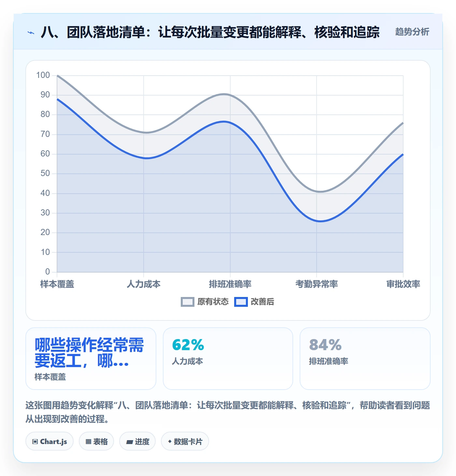The width and height of the screenshot is (456, 476).
Task: Toggle the 原有状态 legend swatch
Action: pos(188,302)
